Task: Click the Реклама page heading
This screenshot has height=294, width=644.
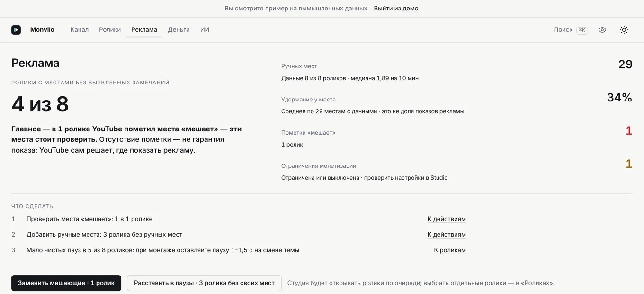Action: (x=36, y=63)
